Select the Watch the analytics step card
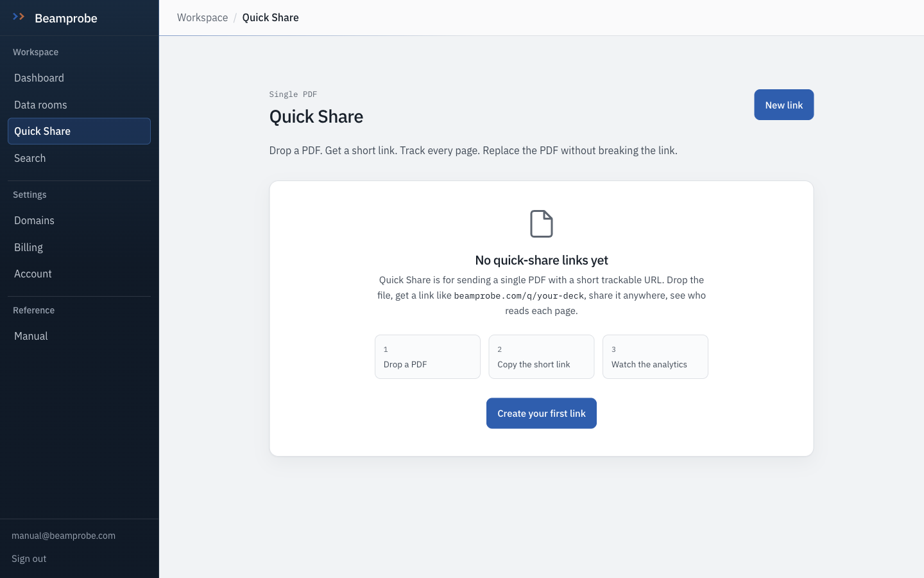Screen dimensions: 924x578 click(655, 357)
